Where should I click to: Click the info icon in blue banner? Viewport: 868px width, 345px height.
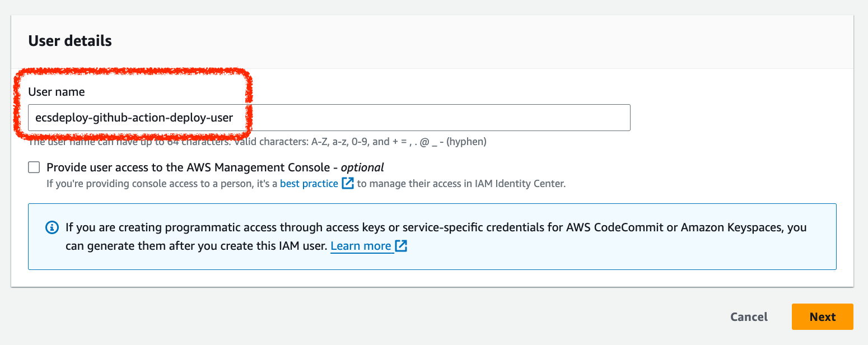52,228
